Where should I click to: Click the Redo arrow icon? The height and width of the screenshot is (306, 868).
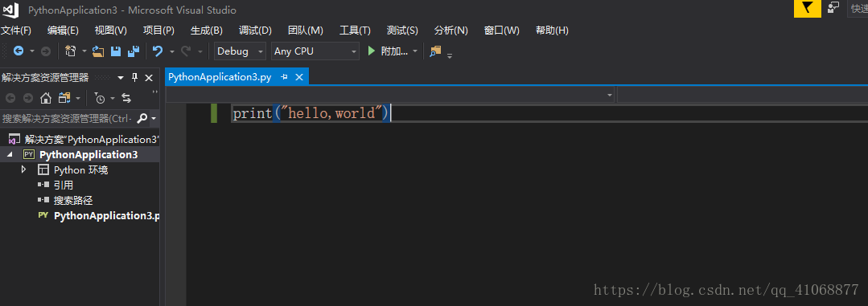pyautogui.click(x=186, y=51)
